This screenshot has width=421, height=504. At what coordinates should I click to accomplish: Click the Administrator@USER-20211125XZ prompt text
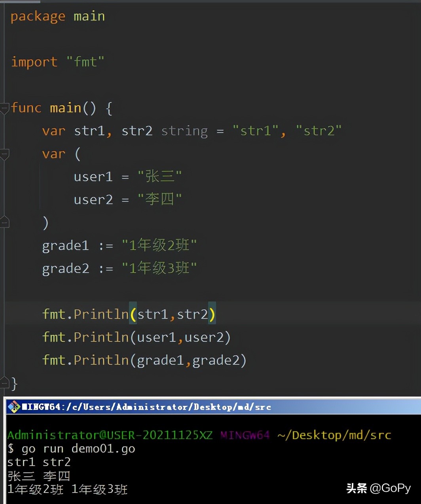(x=110, y=435)
